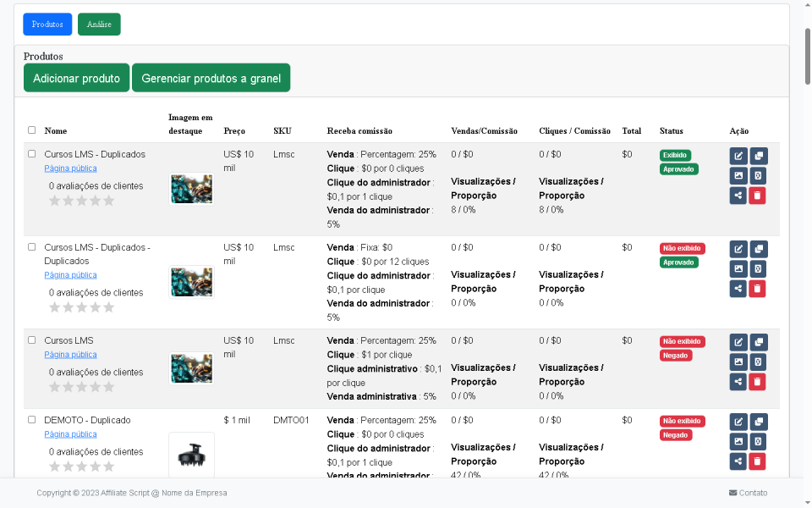The image size is (812, 508).
Task: Toggle the Exibido status on Cursos LMS - Duplicados
Action: 675,155
